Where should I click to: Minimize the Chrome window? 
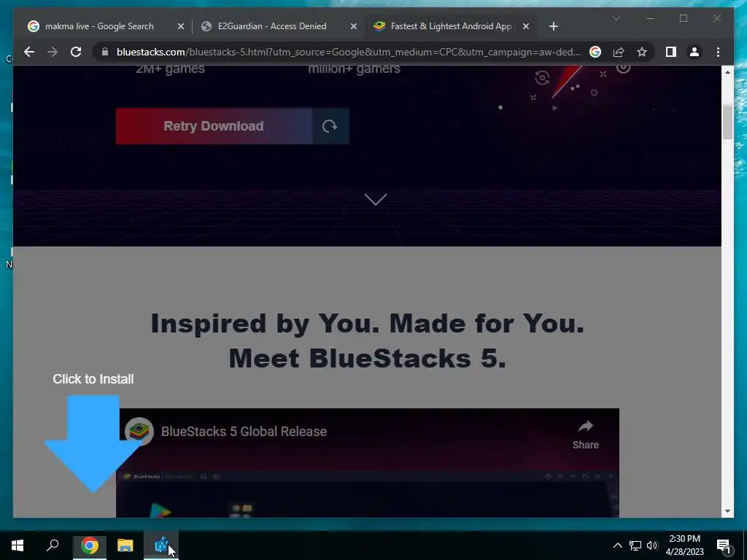tap(650, 18)
